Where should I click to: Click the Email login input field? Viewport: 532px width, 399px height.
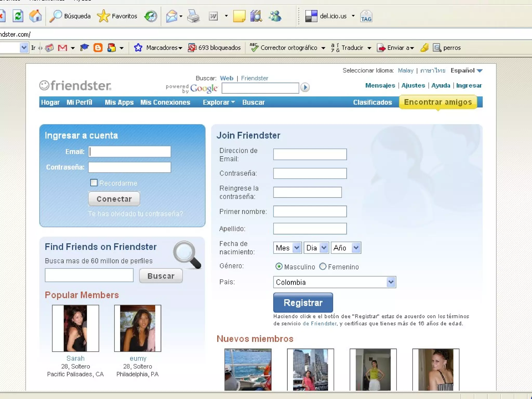[130, 152]
